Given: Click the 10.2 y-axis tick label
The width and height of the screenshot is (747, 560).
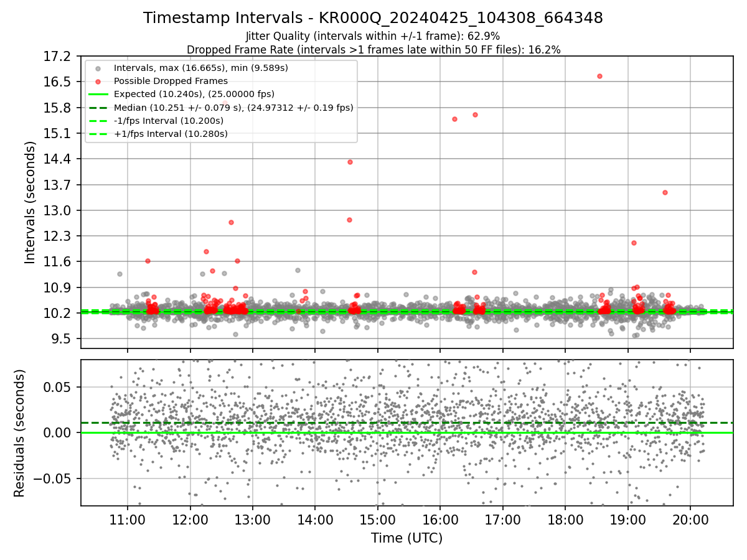Looking at the screenshot, I should click(x=59, y=313).
